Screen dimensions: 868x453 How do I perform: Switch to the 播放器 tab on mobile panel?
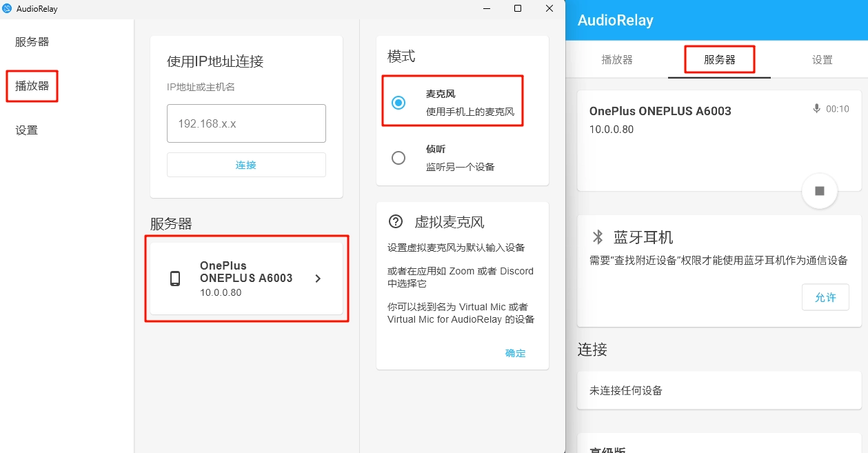click(x=617, y=60)
